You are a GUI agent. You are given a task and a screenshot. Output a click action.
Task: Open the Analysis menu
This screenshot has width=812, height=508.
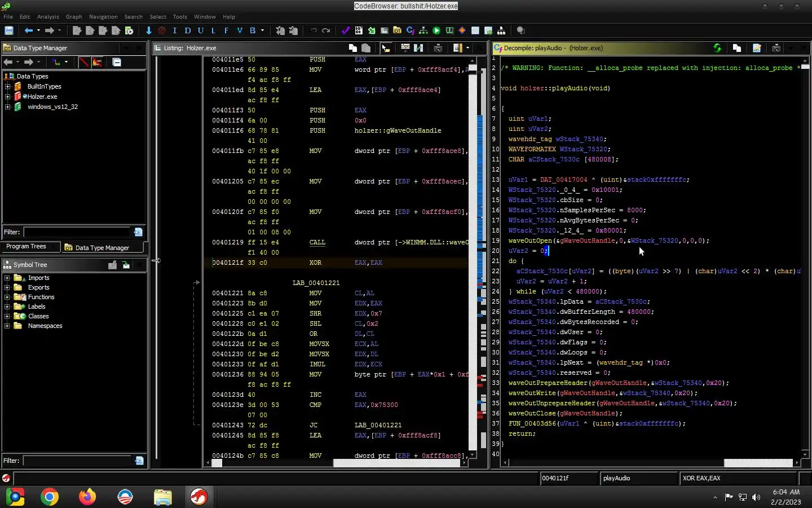(48, 17)
